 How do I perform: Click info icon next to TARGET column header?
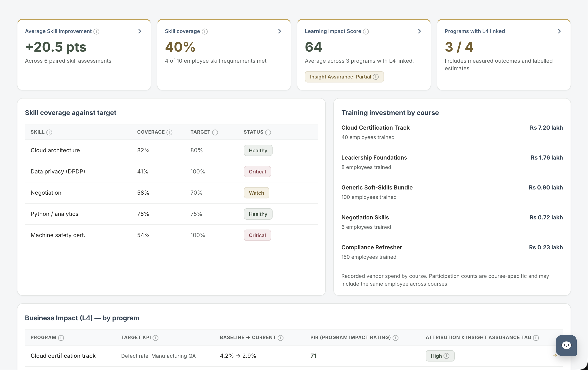[215, 132]
